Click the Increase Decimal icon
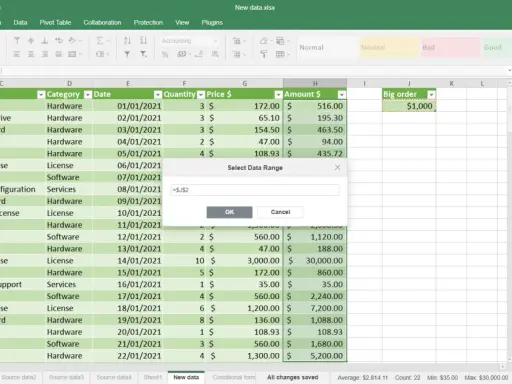Viewport: 512px width, 384px height. [215, 54]
